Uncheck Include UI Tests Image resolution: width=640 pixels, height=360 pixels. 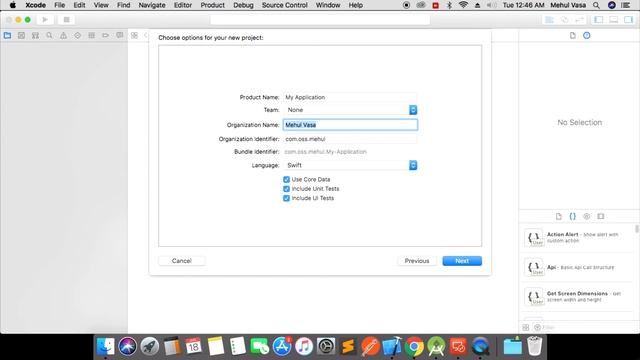(x=286, y=198)
